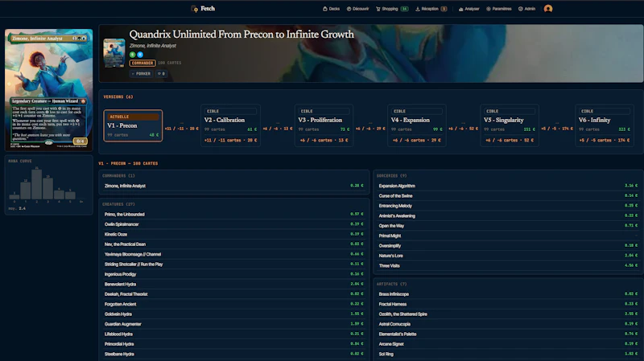Open the Fractal Harness artifact row
The width and height of the screenshot is (644, 361).
(x=508, y=304)
